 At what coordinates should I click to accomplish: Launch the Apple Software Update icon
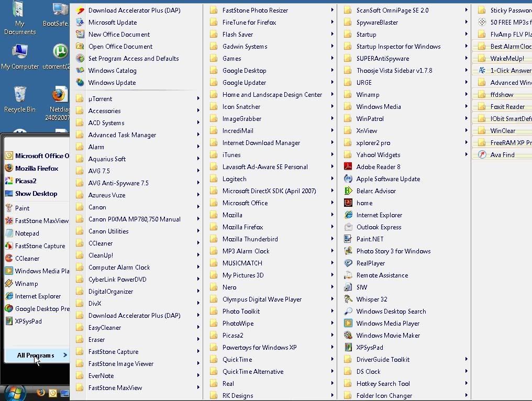(x=348, y=179)
